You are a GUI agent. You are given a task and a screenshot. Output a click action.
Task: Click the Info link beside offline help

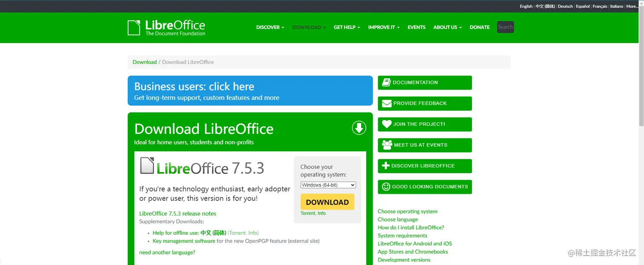(x=253, y=233)
